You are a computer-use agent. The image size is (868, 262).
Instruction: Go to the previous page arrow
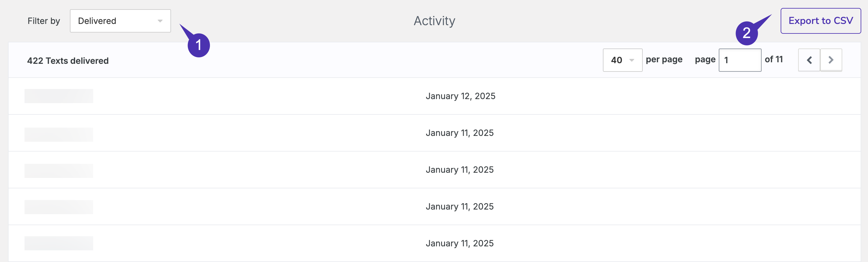(x=809, y=60)
